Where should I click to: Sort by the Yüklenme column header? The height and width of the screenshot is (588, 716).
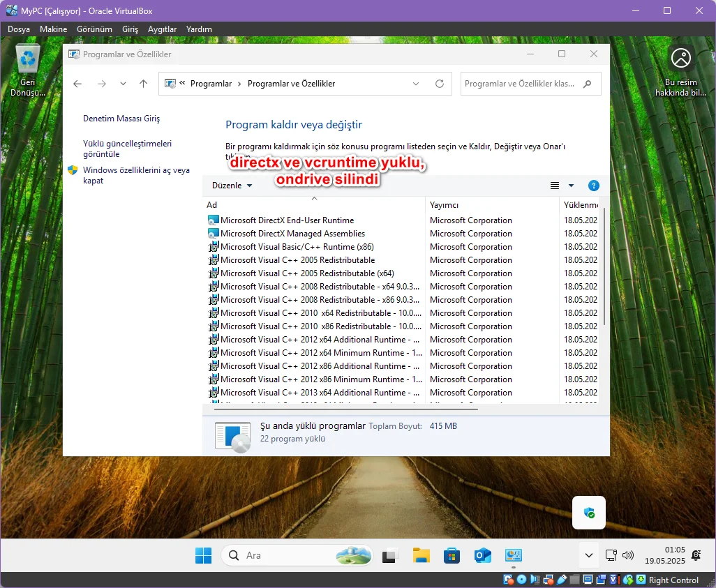point(579,205)
